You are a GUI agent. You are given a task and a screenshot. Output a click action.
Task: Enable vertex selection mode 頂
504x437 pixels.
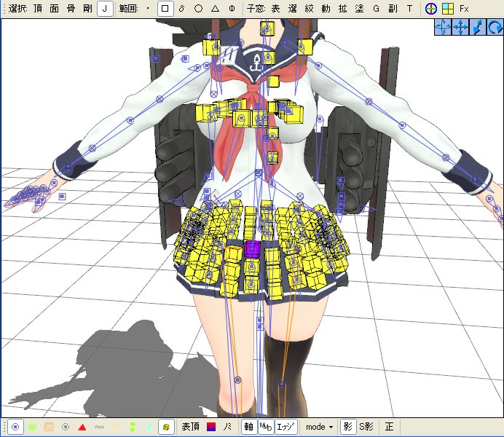38,8
